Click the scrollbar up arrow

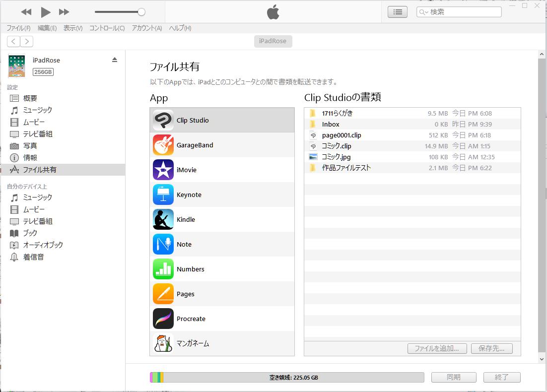click(x=542, y=55)
